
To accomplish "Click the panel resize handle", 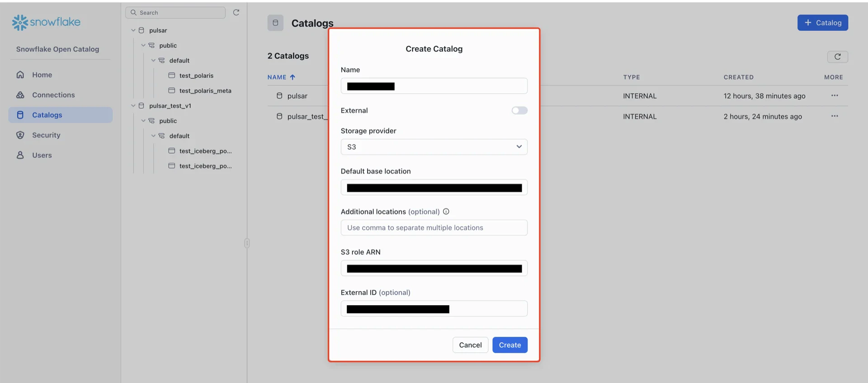I will point(247,243).
